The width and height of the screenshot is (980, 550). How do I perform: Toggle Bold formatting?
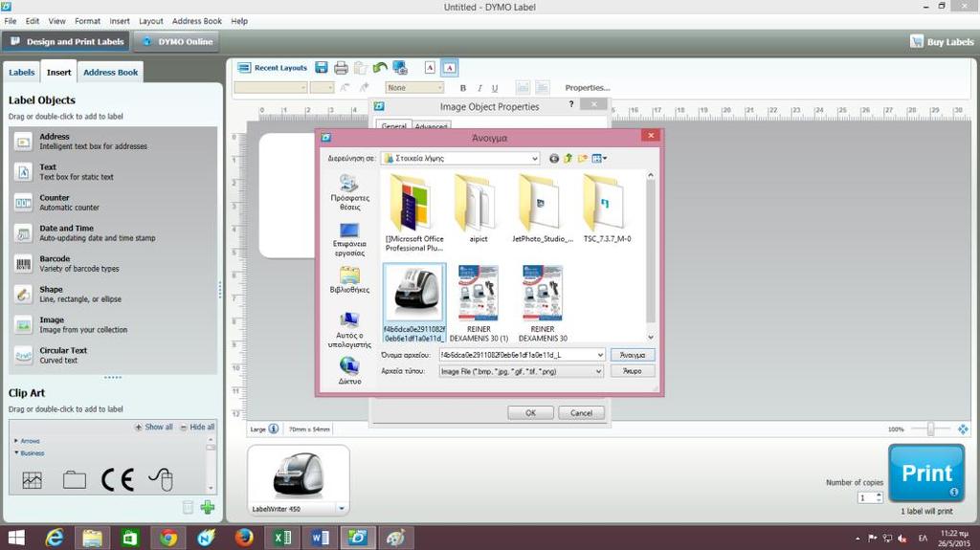click(463, 88)
